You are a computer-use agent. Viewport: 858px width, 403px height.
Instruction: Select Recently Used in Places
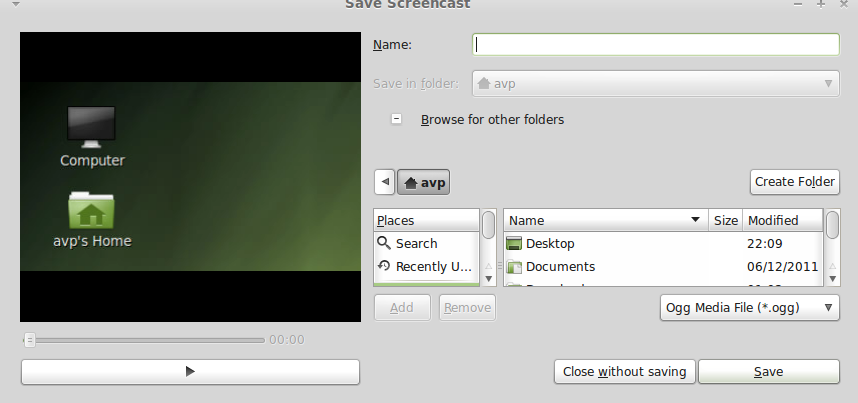(x=426, y=267)
